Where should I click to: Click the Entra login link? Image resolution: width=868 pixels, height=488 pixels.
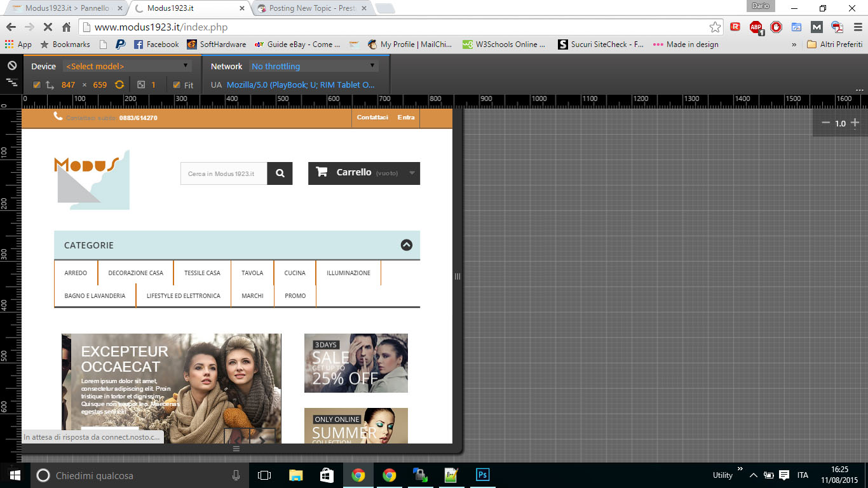(406, 118)
